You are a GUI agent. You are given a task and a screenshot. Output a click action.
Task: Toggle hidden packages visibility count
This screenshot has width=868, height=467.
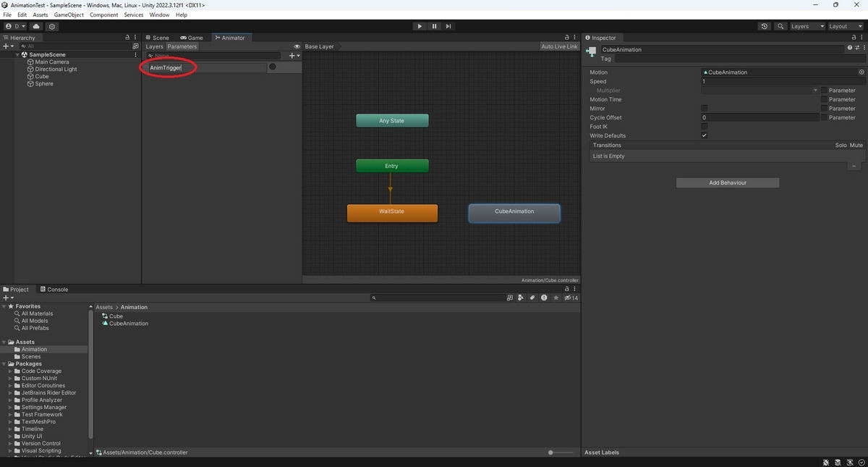pyautogui.click(x=571, y=298)
